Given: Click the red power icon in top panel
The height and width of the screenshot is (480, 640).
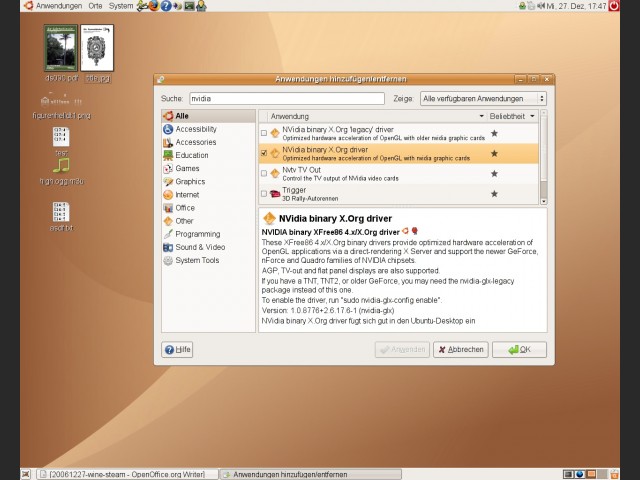Looking at the screenshot, I should [613, 6].
